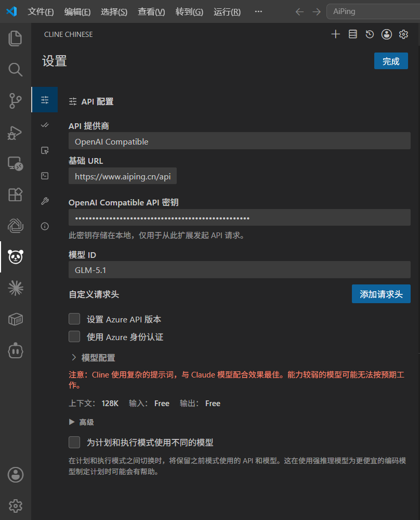Select the browser cursor settings tab
The width and height of the screenshot is (420, 520).
pos(45,150)
